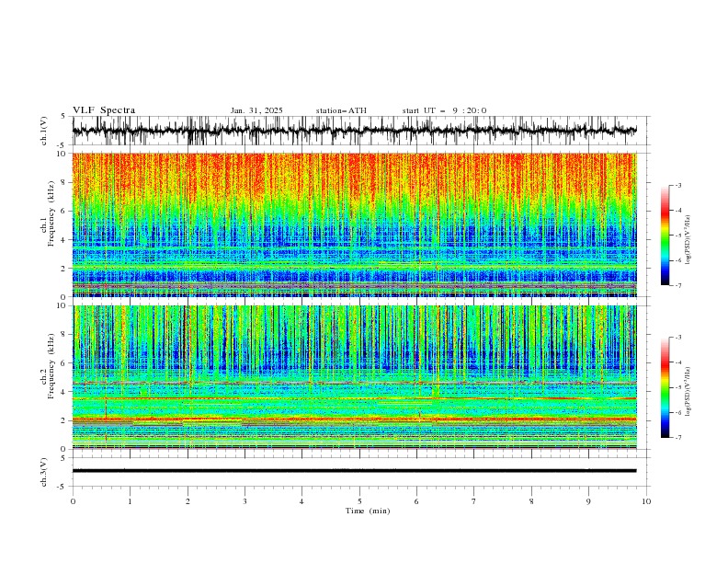Viewport: 728px width, 563px height.
Task: Click time axis tick label '0'
Action: pyautogui.click(x=73, y=501)
